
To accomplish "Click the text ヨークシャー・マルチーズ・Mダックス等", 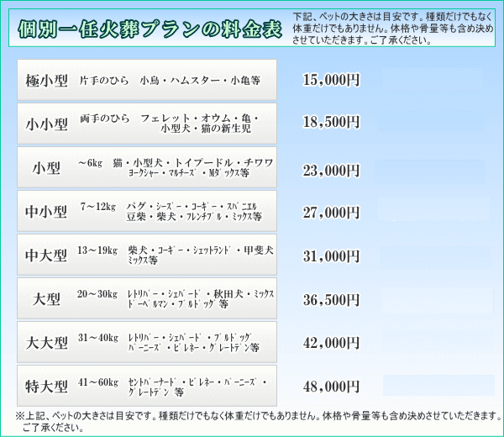I will pos(189,173).
